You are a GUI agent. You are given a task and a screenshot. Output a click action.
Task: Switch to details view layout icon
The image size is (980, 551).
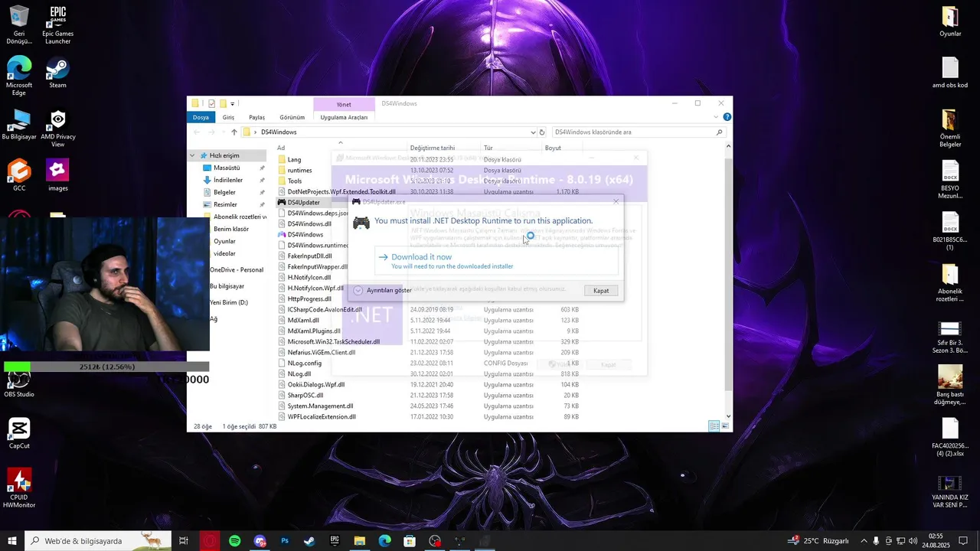pyautogui.click(x=714, y=426)
